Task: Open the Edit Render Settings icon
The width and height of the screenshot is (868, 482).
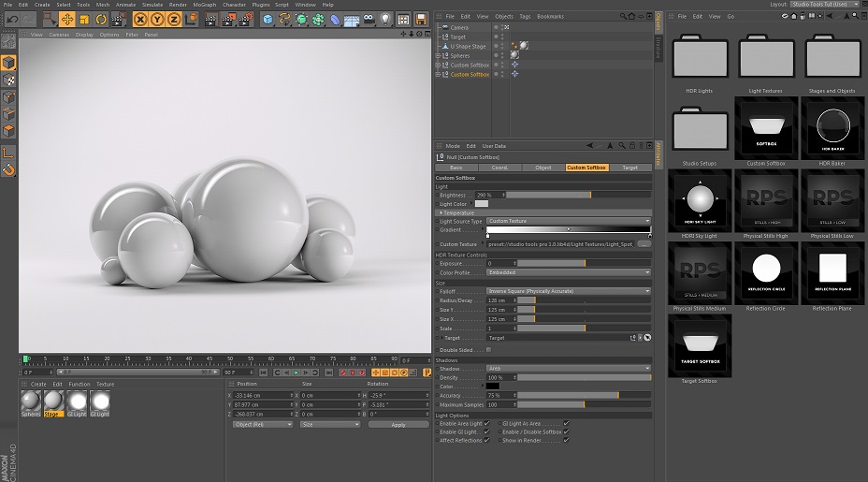Action: pos(245,20)
